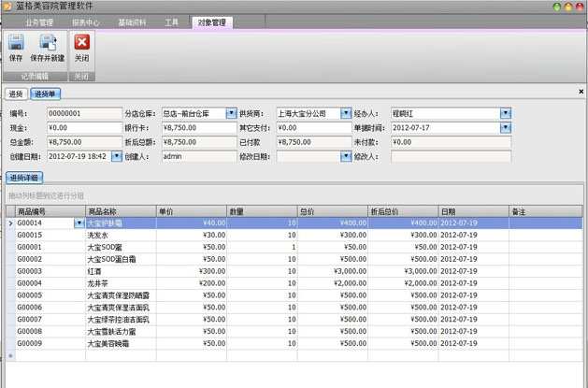588x388 pixels.
Task: Click the new-row asterisk indicator
Action: tap(10, 355)
